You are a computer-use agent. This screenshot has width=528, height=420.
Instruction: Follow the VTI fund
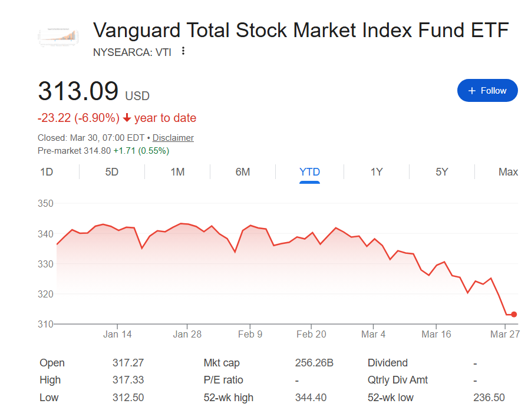487,90
